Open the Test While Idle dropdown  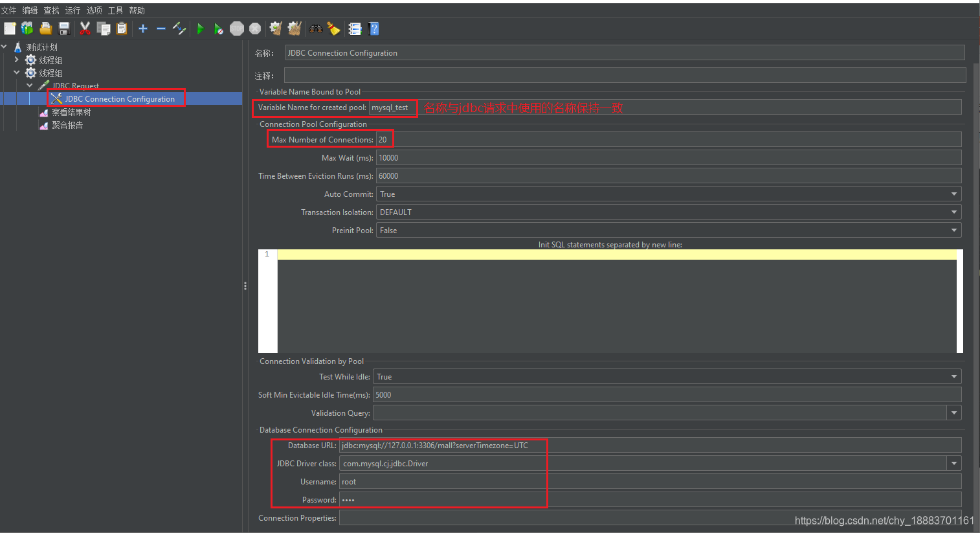[x=667, y=376]
